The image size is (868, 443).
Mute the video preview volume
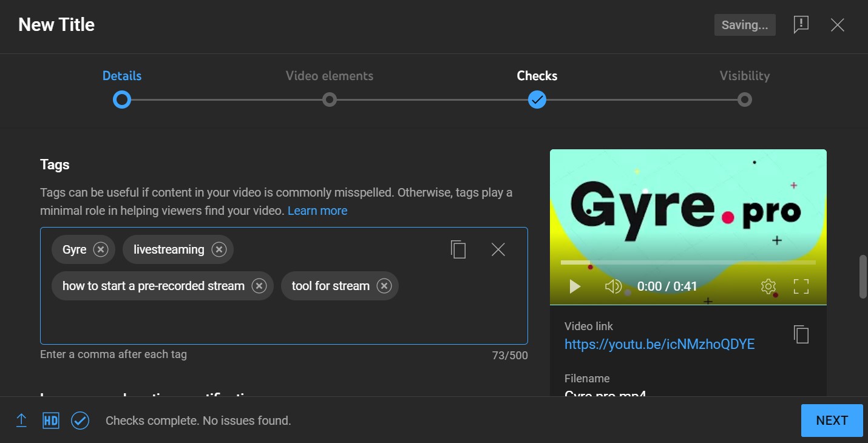pos(614,286)
